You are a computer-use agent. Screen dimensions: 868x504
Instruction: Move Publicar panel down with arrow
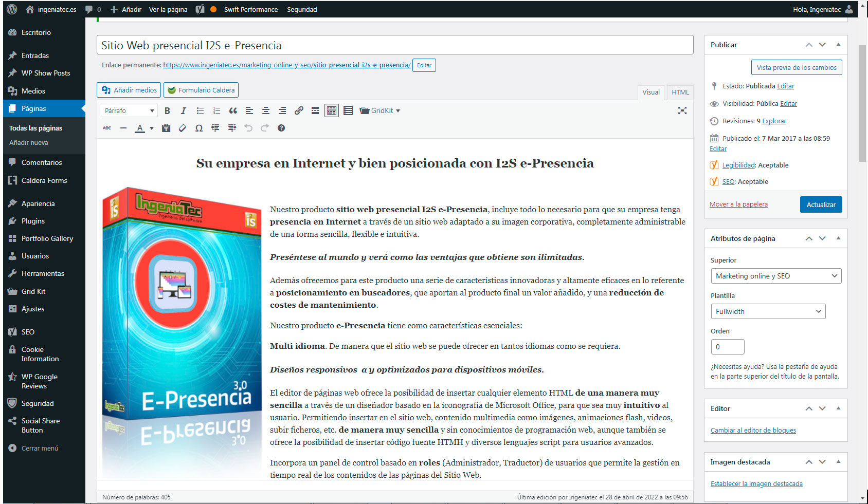coord(822,45)
